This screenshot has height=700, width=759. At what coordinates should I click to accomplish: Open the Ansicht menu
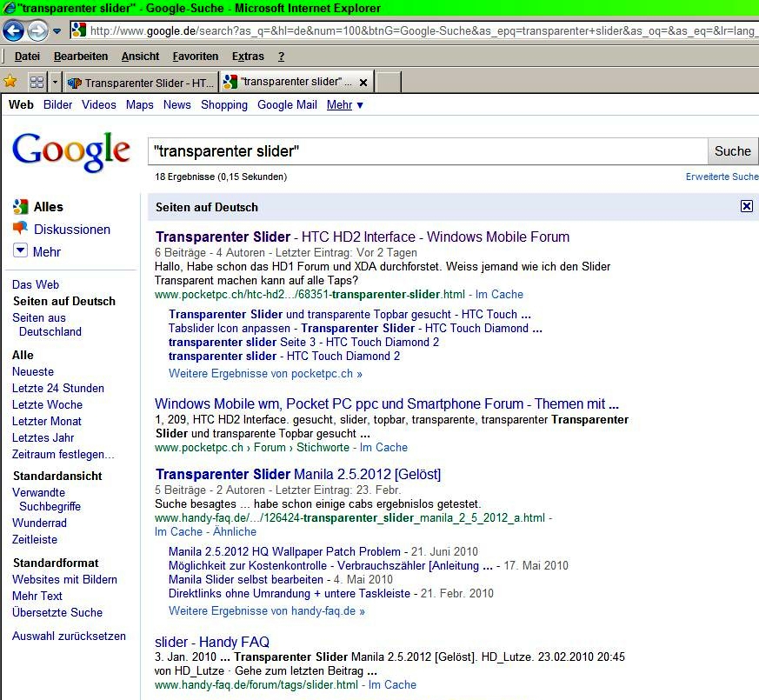pyautogui.click(x=140, y=57)
